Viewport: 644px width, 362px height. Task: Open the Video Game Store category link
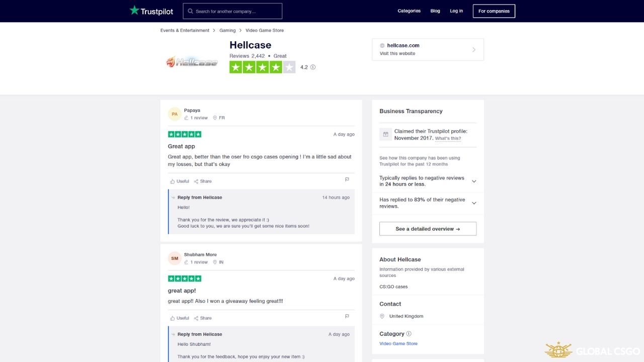[398, 344]
